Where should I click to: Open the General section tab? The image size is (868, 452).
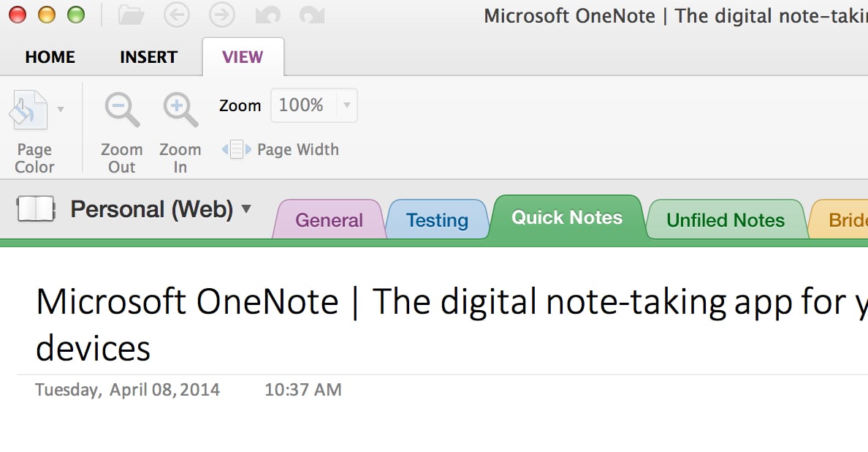[x=330, y=220]
